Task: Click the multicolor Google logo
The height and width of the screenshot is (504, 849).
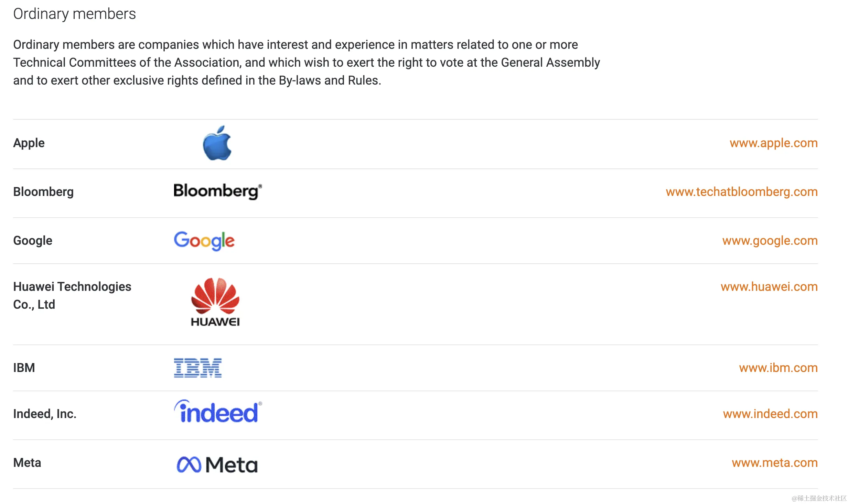Action: pyautogui.click(x=204, y=241)
